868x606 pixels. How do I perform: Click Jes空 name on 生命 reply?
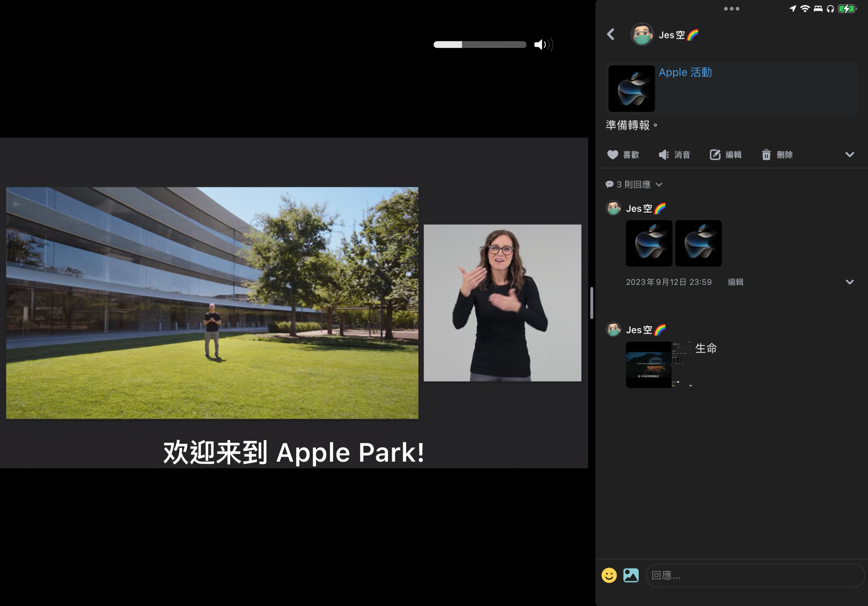coord(646,330)
